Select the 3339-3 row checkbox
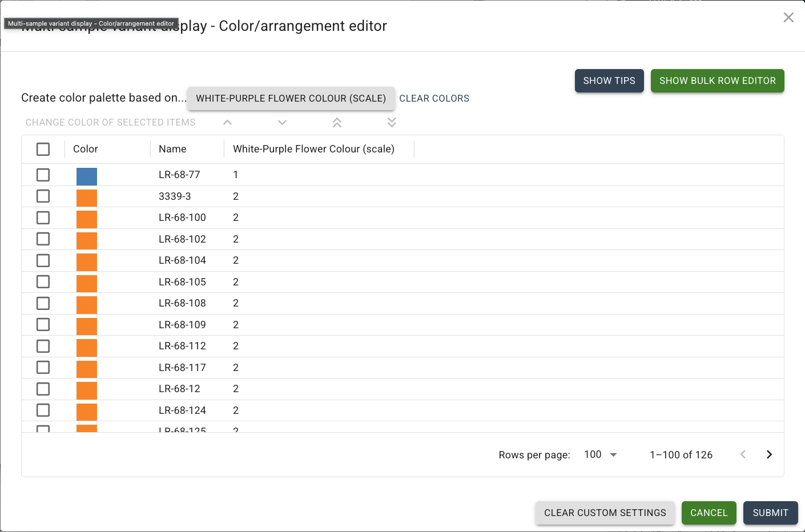805x532 pixels. (x=43, y=196)
